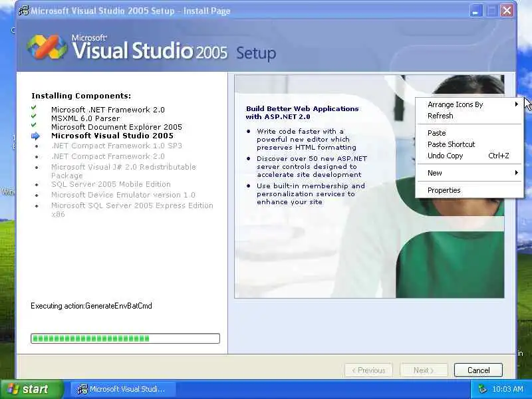This screenshot has height=399, width=532.
Task: Click the Microsoft Document Explorer 2005 entry
Action: (117, 127)
